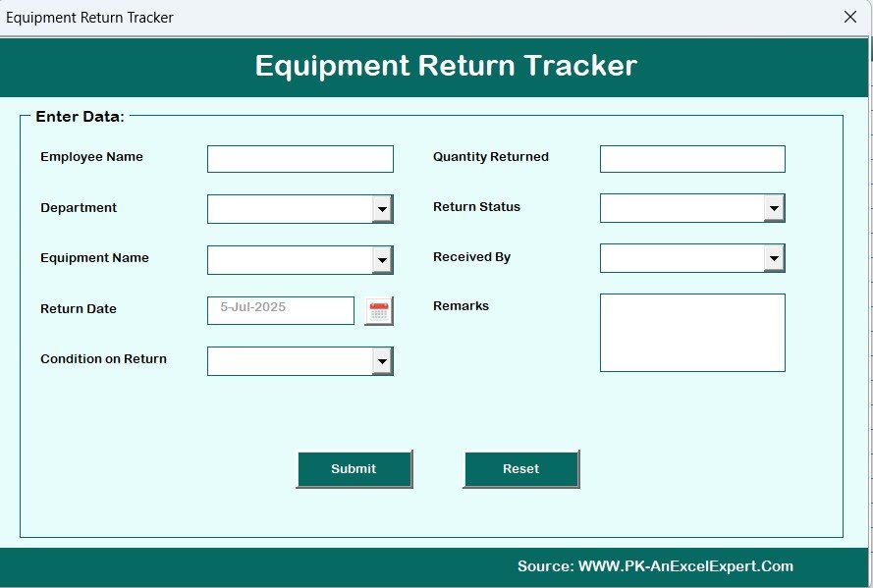Expand the Department dropdown arrow
873x588 pixels.
[383, 209]
